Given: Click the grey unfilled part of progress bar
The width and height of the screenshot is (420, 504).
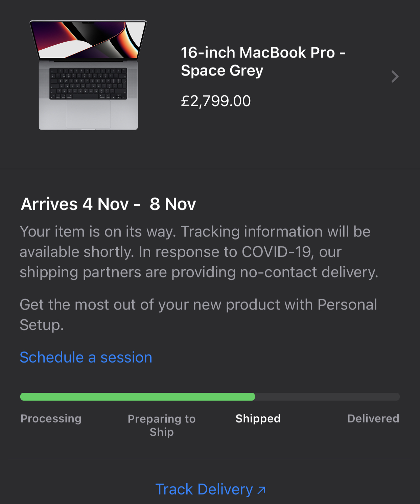Looking at the screenshot, I should [x=327, y=397].
